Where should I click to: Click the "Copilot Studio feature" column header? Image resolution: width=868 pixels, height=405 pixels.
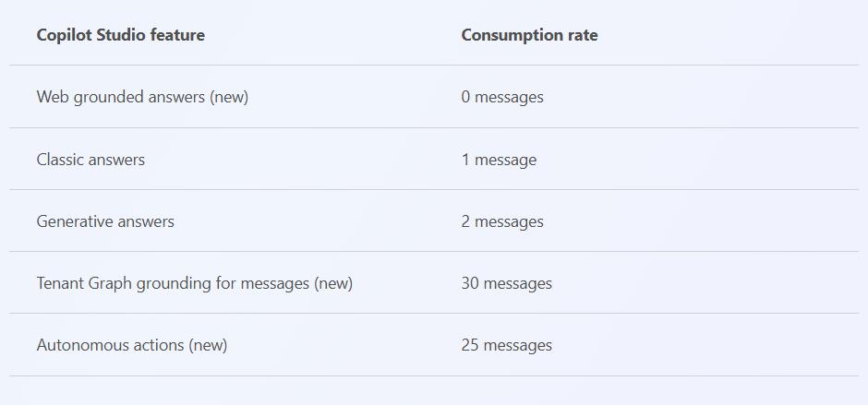(121, 35)
